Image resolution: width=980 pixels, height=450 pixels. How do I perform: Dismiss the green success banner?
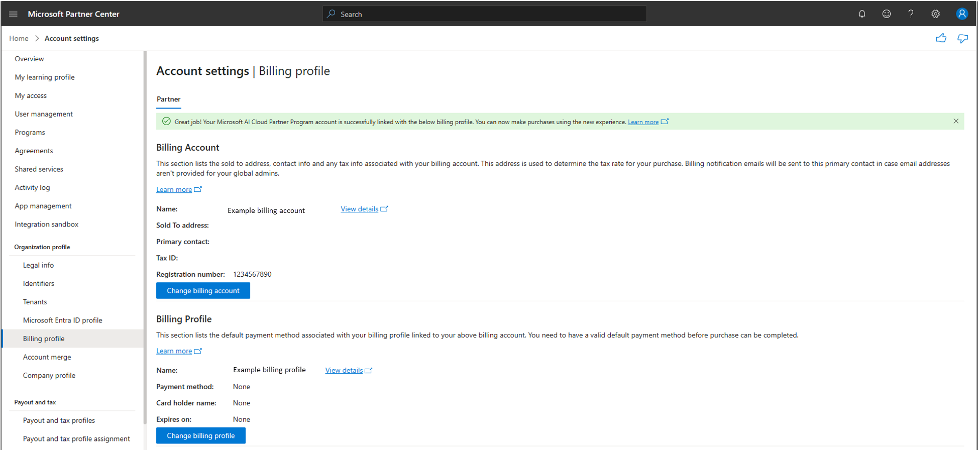956,121
